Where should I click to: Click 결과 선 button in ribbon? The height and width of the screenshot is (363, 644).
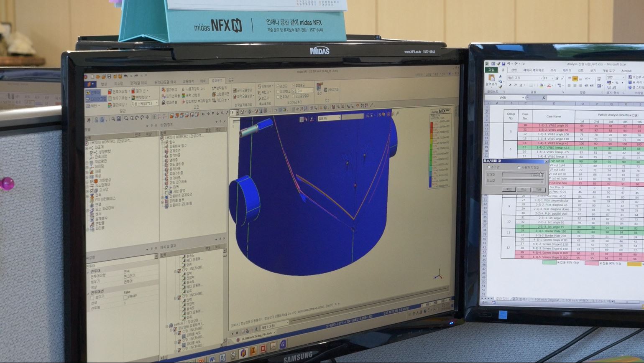click(x=140, y=91)
